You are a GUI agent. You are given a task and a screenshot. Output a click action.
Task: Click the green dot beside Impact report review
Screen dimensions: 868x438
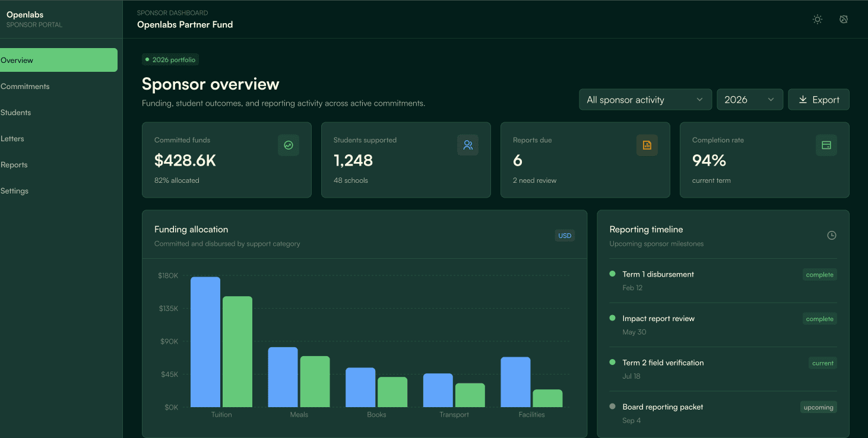(x=613, y=318)
